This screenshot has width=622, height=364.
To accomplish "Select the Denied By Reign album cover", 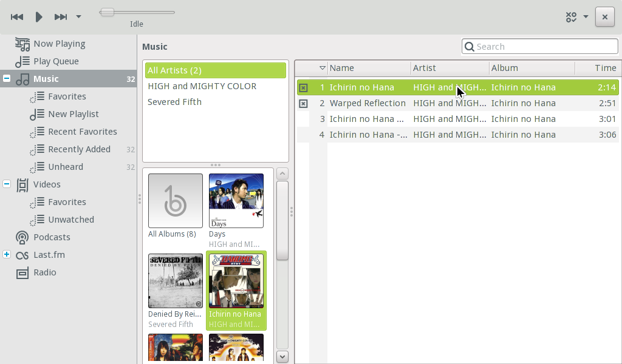I will tap(176, 281).
